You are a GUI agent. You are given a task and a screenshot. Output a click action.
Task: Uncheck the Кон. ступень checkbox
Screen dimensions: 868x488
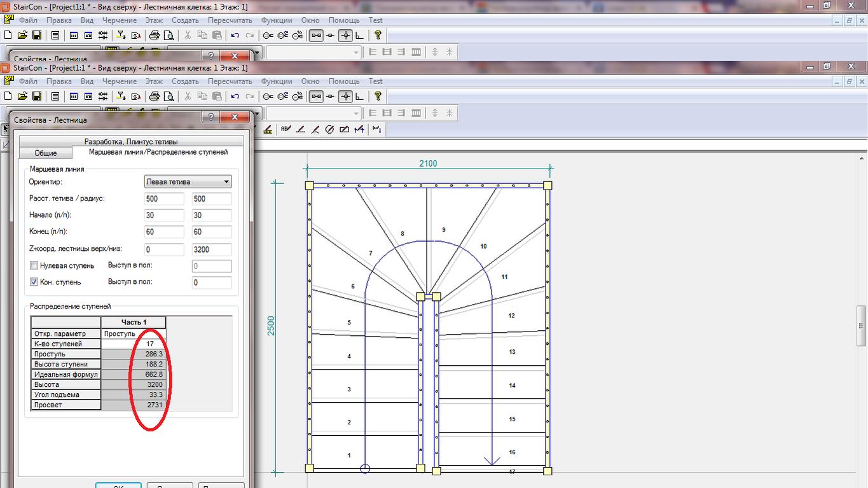coord(34,282)
